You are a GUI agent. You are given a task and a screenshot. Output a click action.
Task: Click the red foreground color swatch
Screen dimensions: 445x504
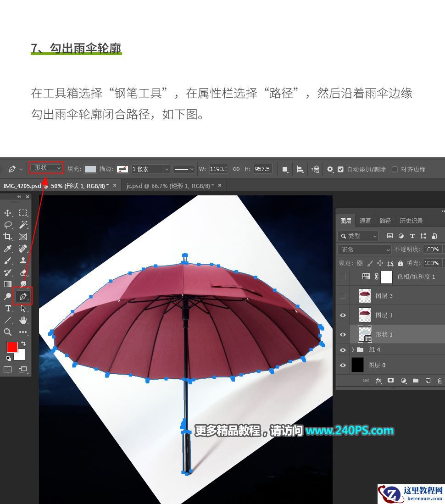coord(11,348)
